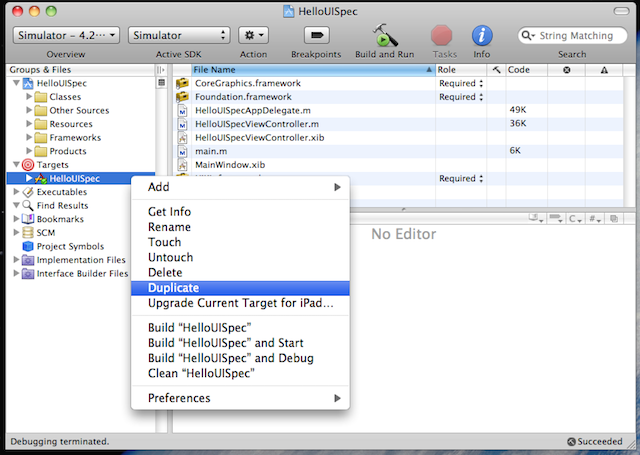
Task: Change the Role of Foundation.framework
Action: coord(461,97)
